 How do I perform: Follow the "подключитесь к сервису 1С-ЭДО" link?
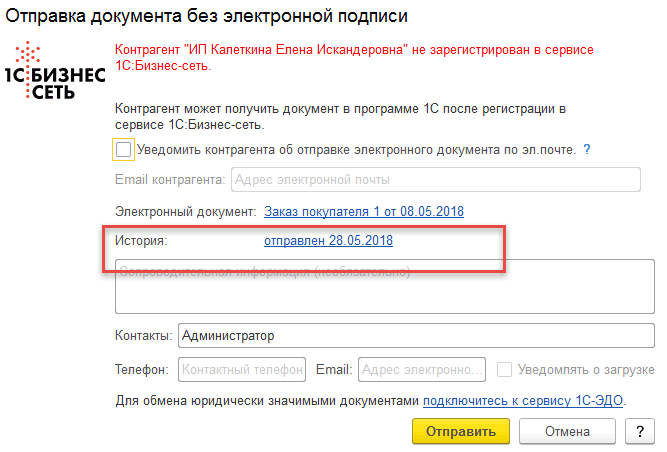(x=524, y=401)
